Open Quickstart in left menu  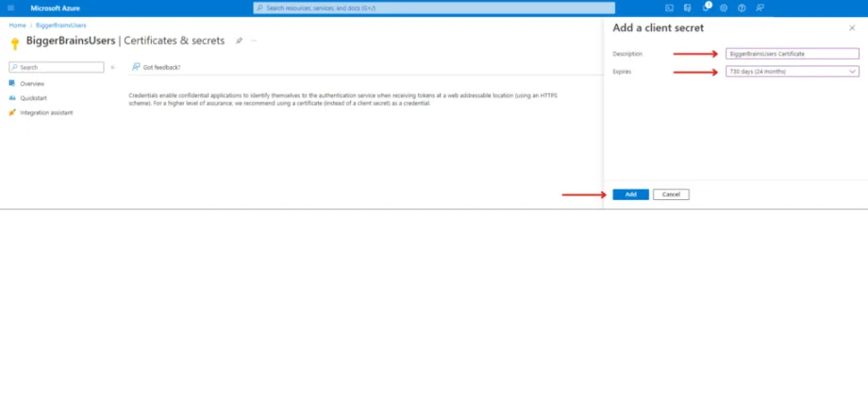[x=33, y=98]
